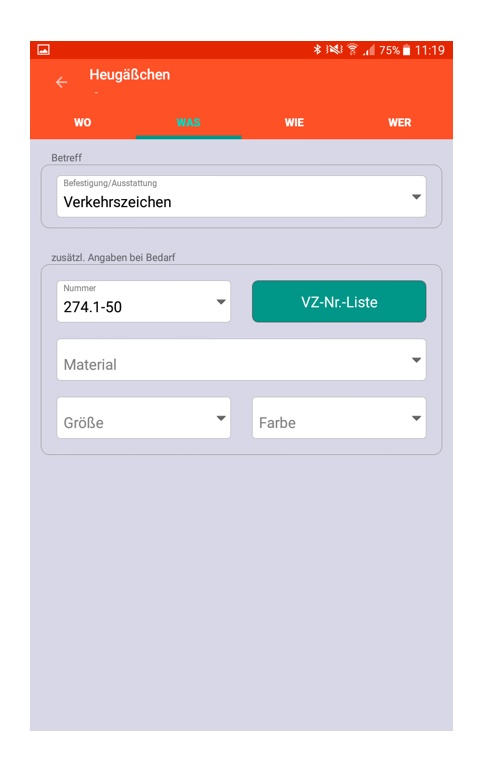The width and height of the screenshot is (484, 773).
Task: Open the Befestigung/Ausstattung Verkehrszeichen dropdown
Action: [242, 196]
